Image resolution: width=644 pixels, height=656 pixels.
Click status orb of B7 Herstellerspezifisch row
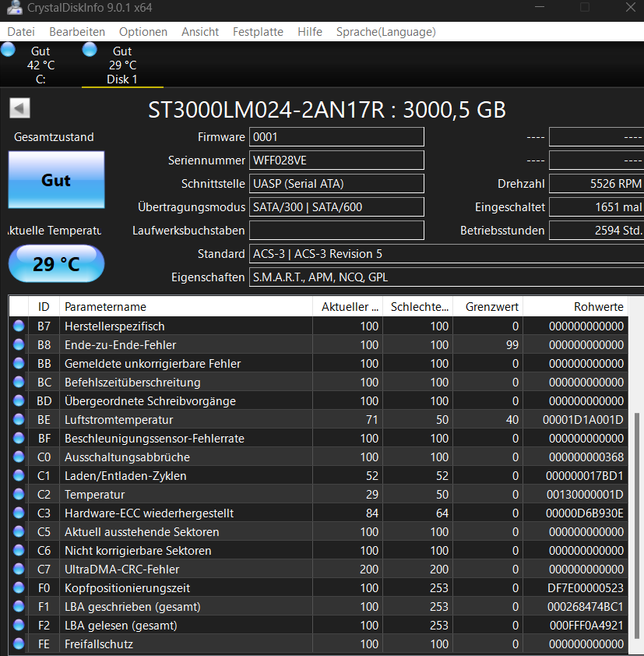click(19, 326)
